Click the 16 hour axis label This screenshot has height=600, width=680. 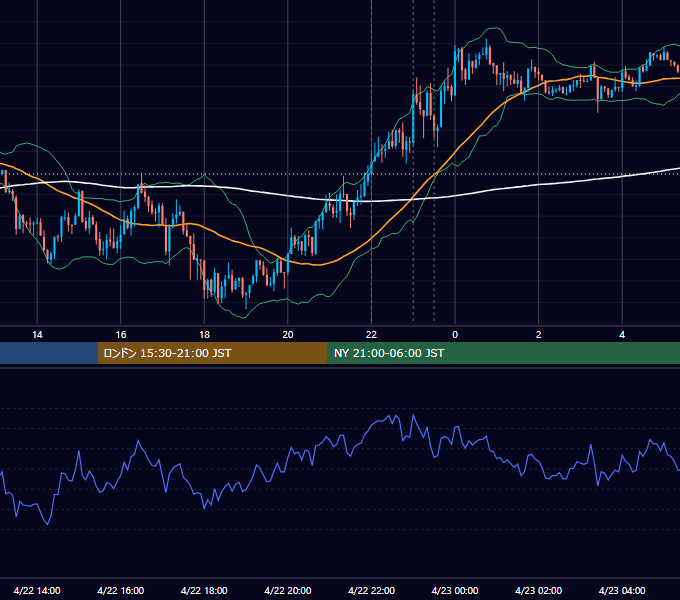pos(121,335)
